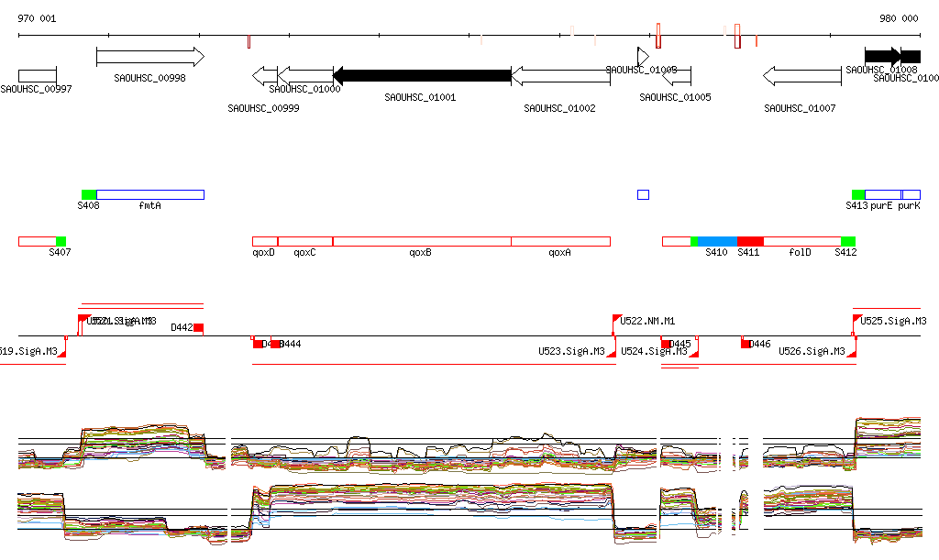The width and height of the screenshot is (939, 560).
Task: Click the small unlabeled blue square segment
Action: (643, 194)
